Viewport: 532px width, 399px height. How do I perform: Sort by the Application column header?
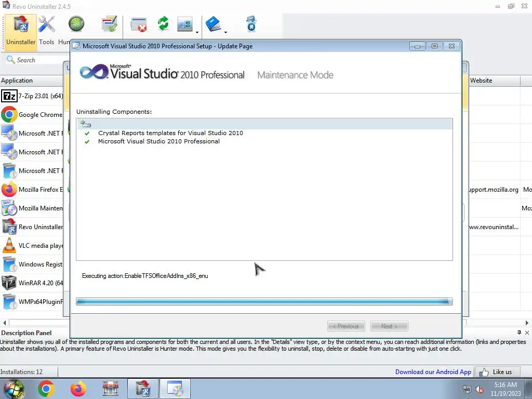(32, 81)
